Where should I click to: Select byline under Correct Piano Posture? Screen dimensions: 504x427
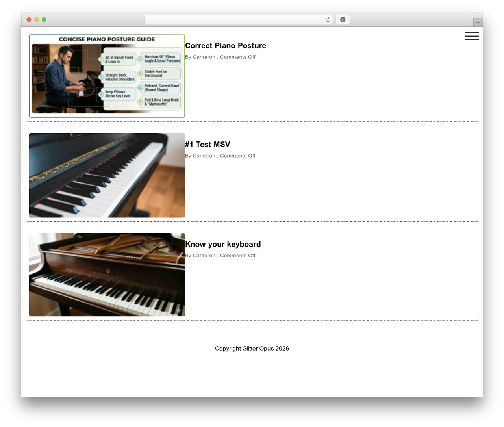[220, 57]
